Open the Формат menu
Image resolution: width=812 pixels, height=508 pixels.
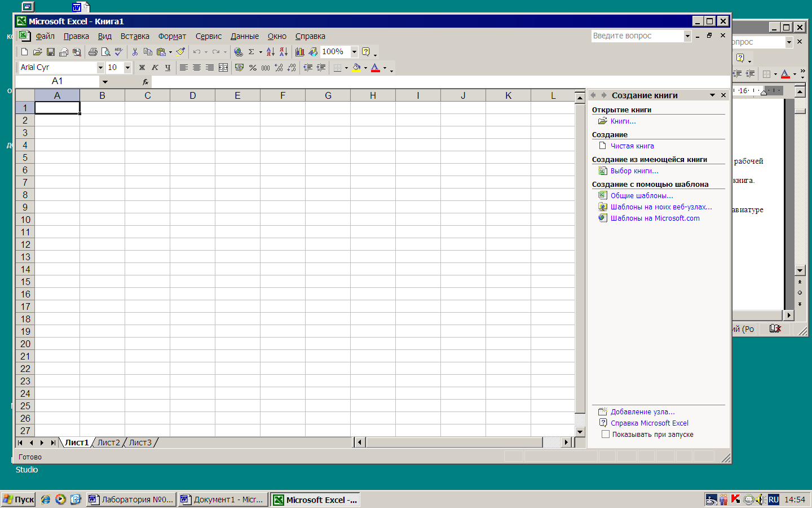tap(172, 36)
